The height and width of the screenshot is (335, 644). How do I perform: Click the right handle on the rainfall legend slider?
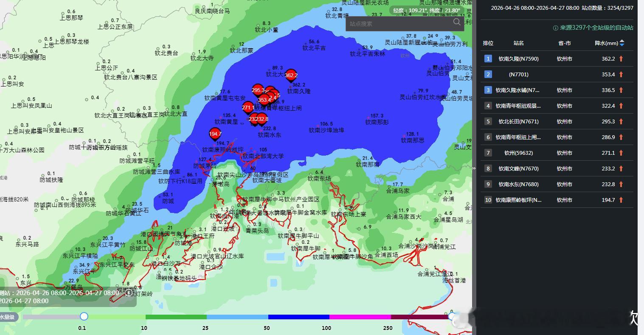click(x=451, y=316)
